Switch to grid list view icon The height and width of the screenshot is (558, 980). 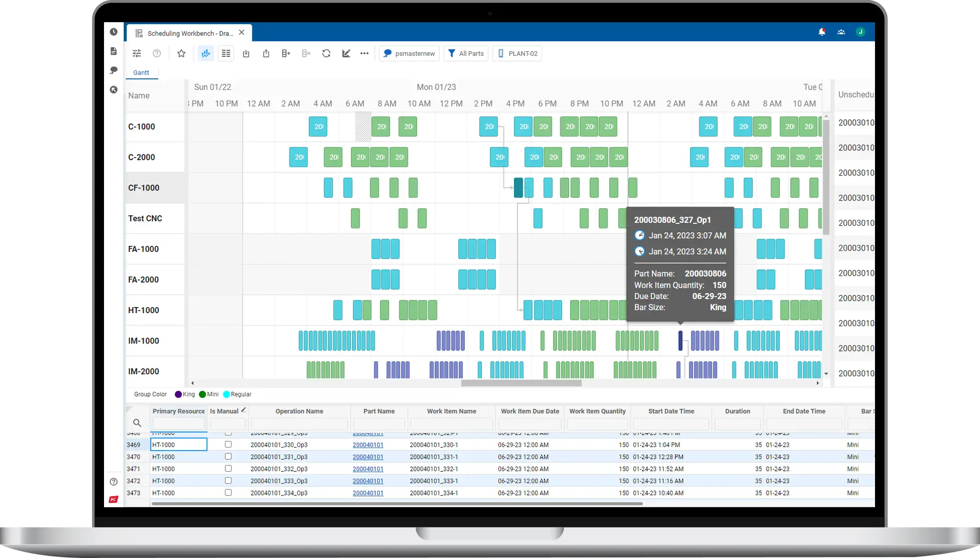pos(226,53)
